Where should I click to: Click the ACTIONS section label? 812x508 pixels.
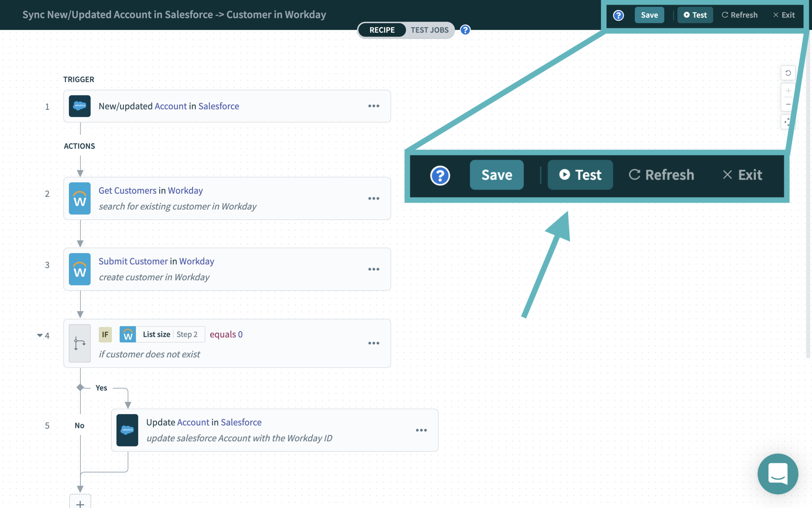[x=79, y=146]
